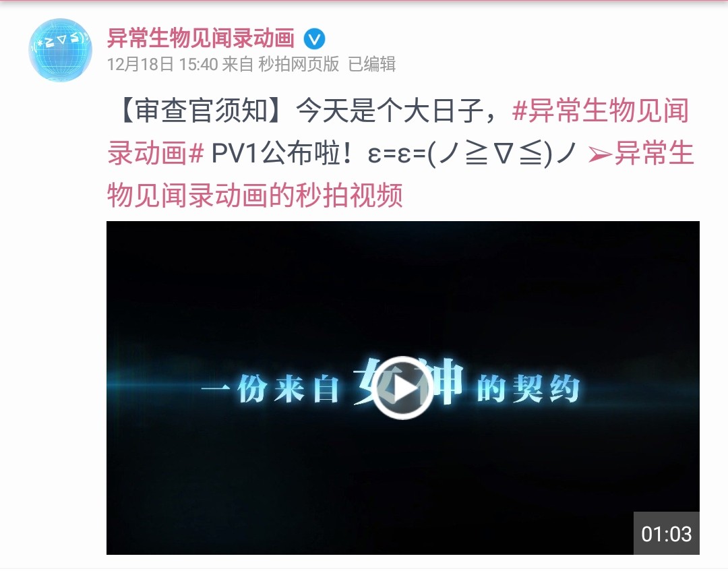This screenshot has width=728, height=571.
Task: Click the 已编辑 edited label
Action: pyautogui.click(x=372, y=64)
